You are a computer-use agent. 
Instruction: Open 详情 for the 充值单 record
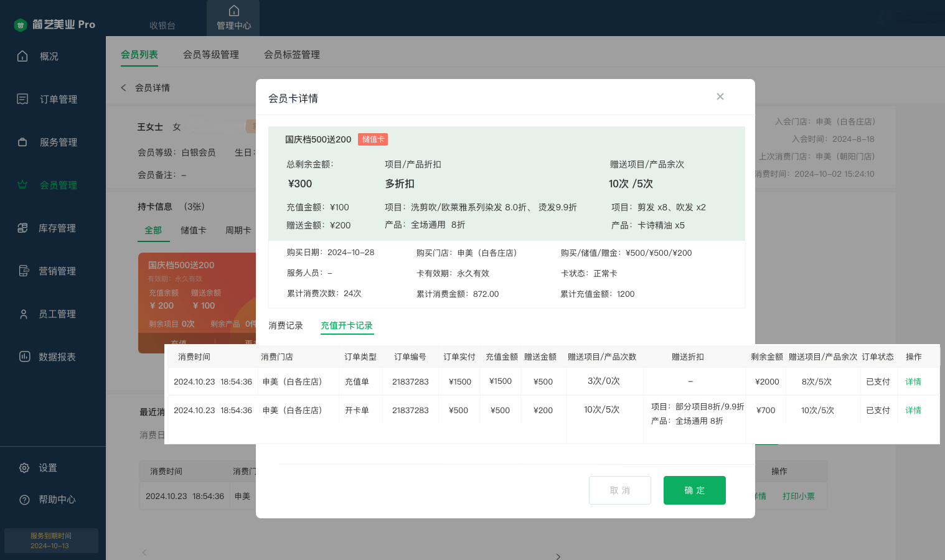pyautogui.click(x=913, y=381)
